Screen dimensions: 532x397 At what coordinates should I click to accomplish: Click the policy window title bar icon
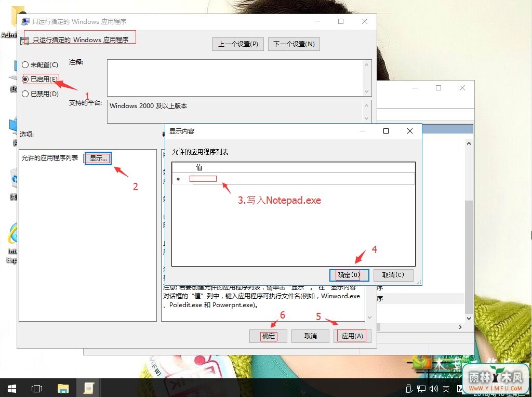[x=25, y=22]
